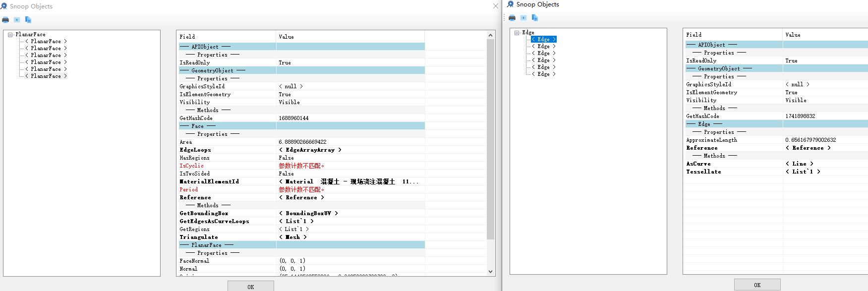Open the Line value for AsCurve
The width and height of the screenshot is (868, 291).
tap(799, 164)
